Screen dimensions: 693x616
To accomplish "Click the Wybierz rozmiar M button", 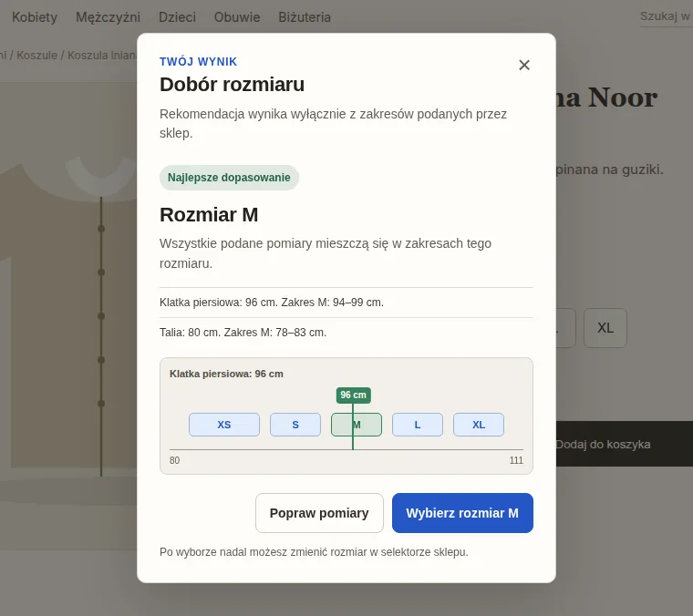I will [462, 513].
